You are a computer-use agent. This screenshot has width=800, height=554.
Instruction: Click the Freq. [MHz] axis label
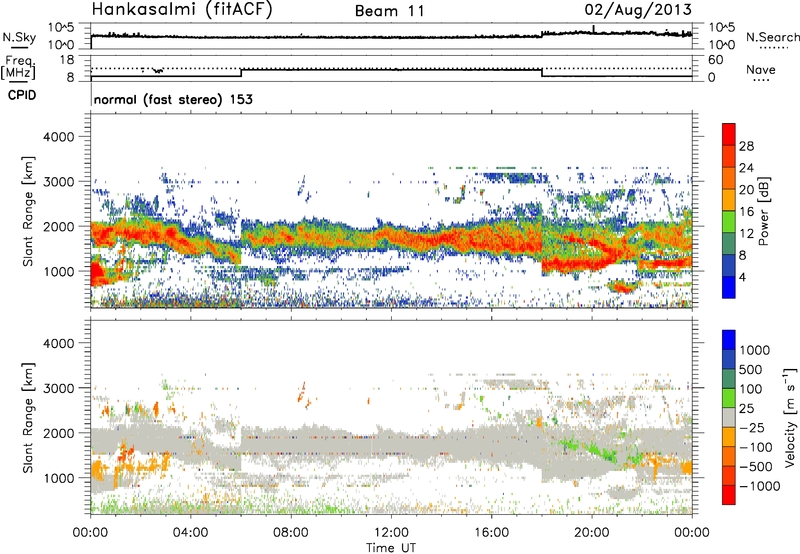point(19,67)
